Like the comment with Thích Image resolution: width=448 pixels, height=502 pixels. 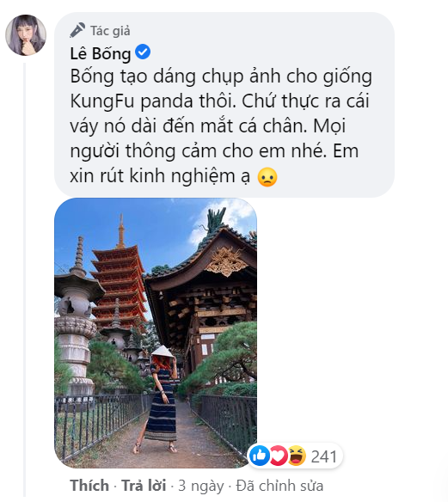(89, 485)
